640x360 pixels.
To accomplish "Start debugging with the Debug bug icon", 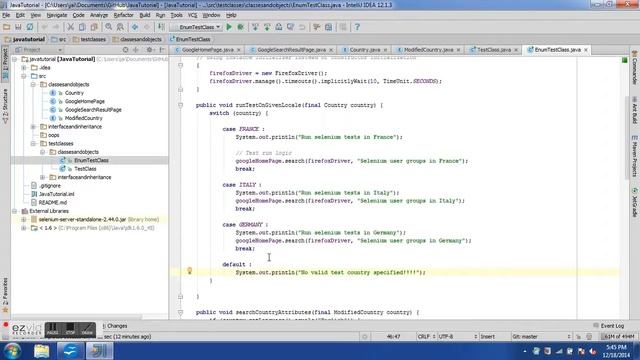I will coord(241,27).
